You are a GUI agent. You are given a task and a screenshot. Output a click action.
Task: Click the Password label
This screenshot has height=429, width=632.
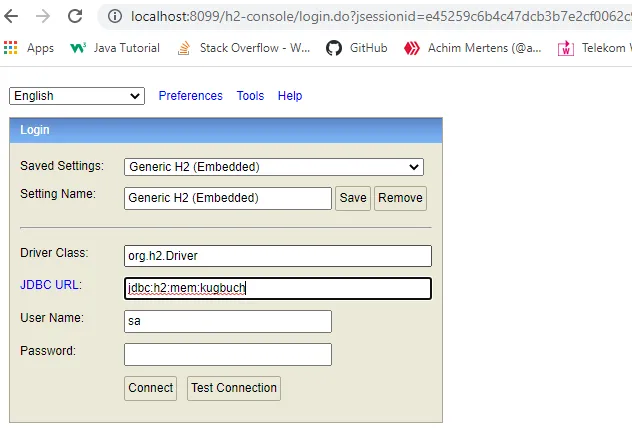pyautogui.click(x=48, y=351)
